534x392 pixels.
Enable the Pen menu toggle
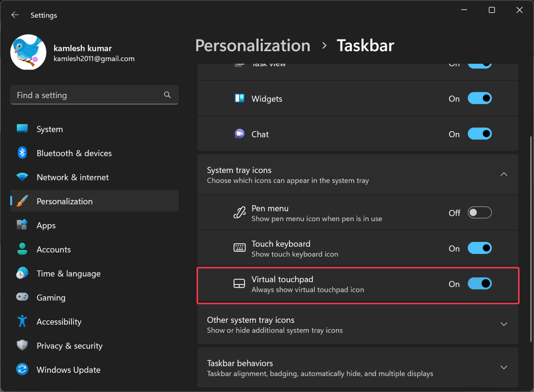point(480,212)
